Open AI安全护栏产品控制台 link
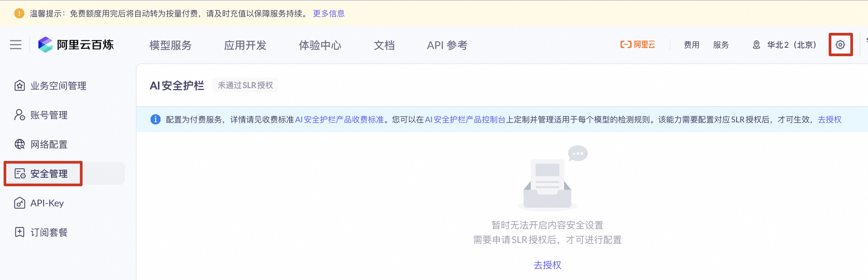The height and width of the screenshot is (280, 868). [x=465, y=119]
